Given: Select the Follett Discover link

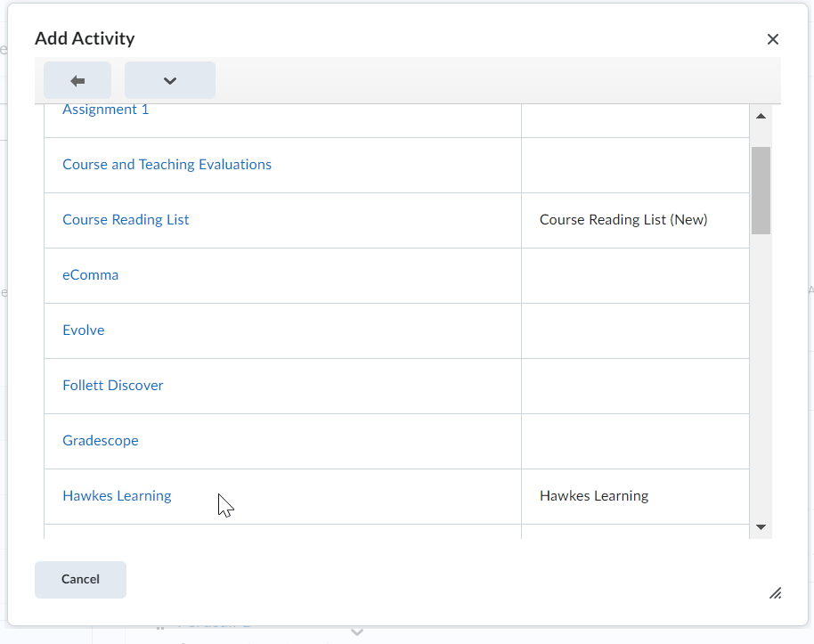Looking at the screenshot, I should [x=113, y=386].
